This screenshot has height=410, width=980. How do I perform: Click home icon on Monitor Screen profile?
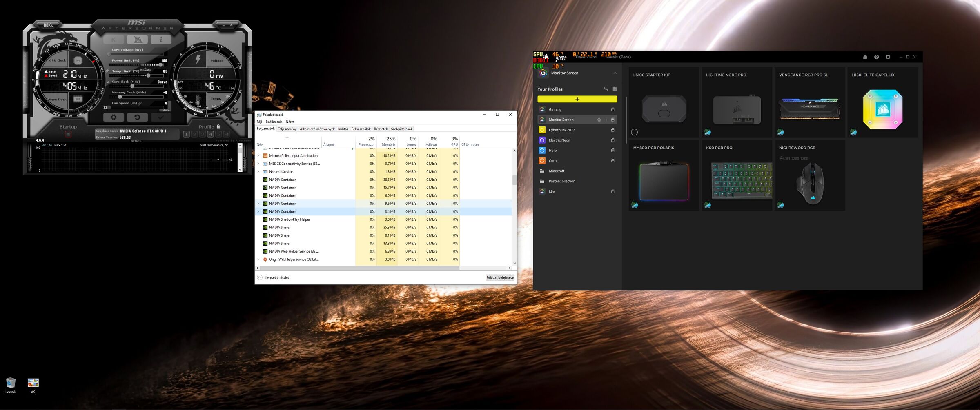click(599, 120)
